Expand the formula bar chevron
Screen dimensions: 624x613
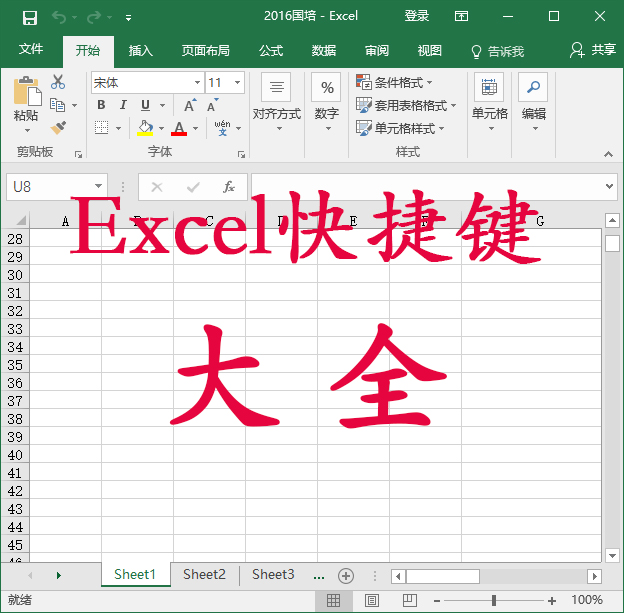pyautogui.click(x=609, y=186)
